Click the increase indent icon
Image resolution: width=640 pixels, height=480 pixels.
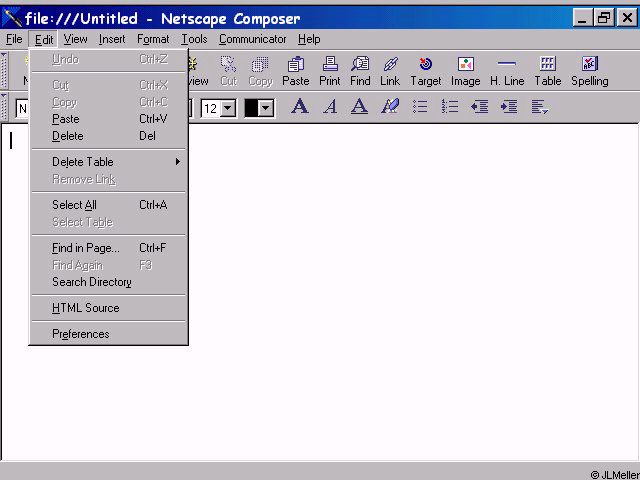coord(509,107)
